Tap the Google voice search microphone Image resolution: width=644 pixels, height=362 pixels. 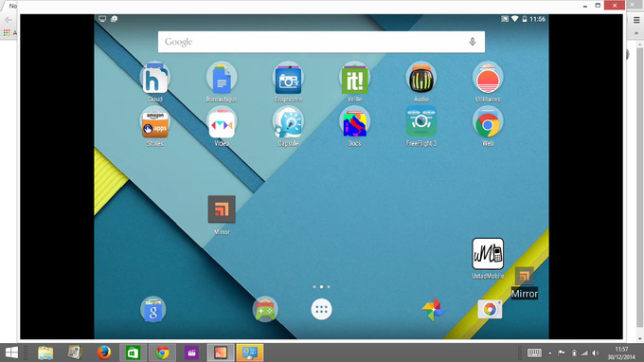473,42
